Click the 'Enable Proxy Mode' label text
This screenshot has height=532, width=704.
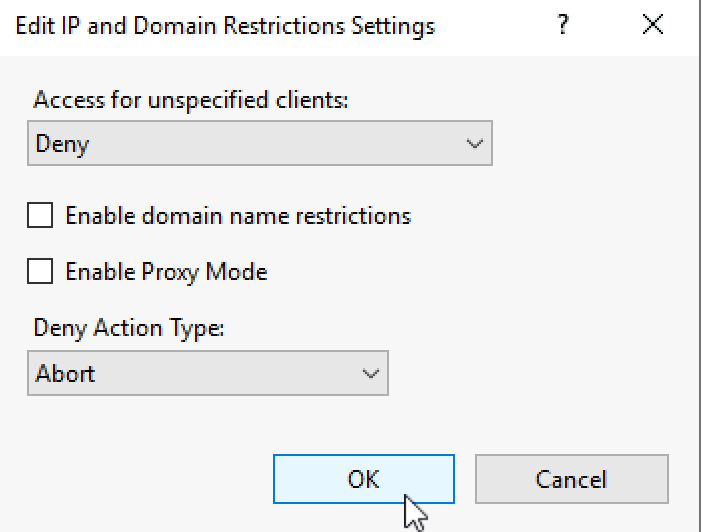(166, 271)
